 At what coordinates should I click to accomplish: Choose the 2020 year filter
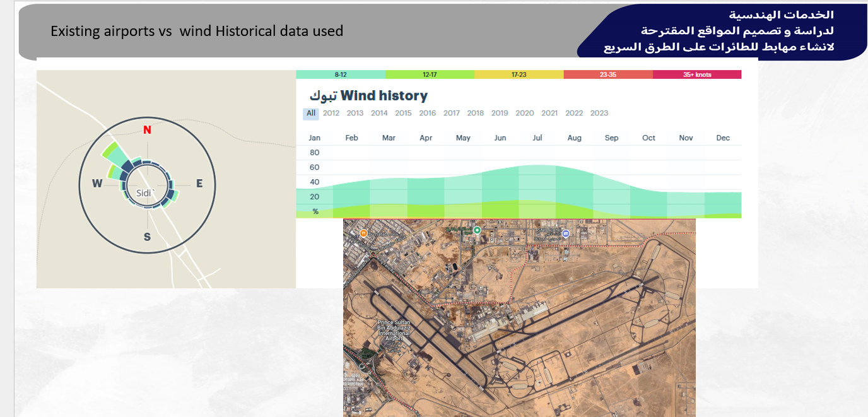point(525,114)
